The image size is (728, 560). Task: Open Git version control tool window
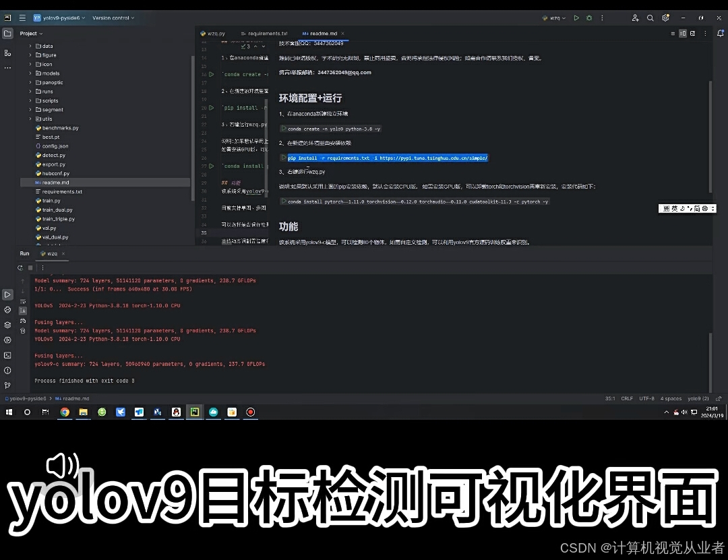click(x=7, y=385)
